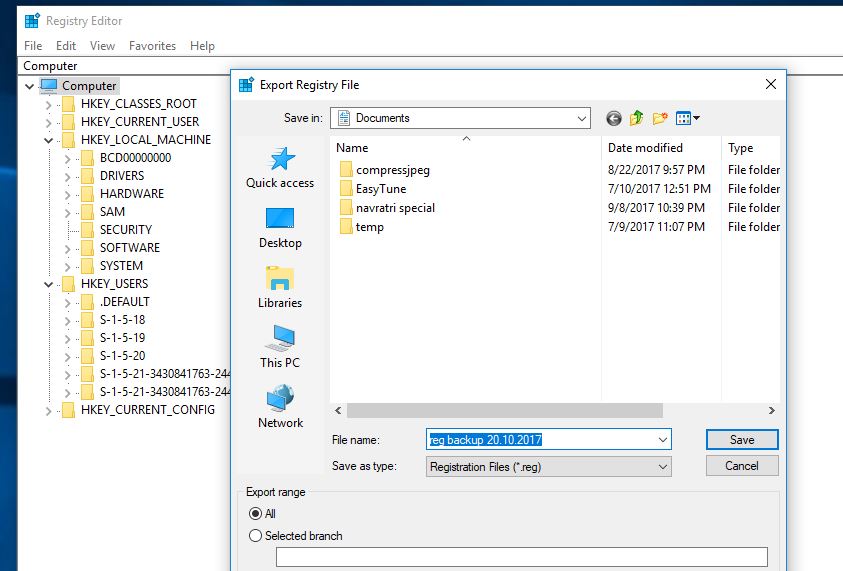Expand the SYSTEM key node

tap(67, 267)
